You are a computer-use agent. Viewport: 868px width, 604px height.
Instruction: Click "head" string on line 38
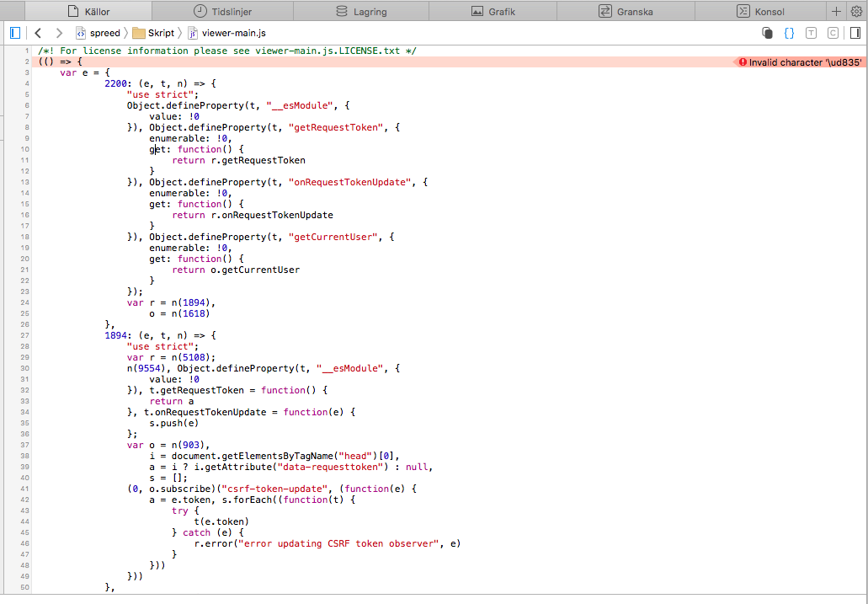[x=354, y=456]
